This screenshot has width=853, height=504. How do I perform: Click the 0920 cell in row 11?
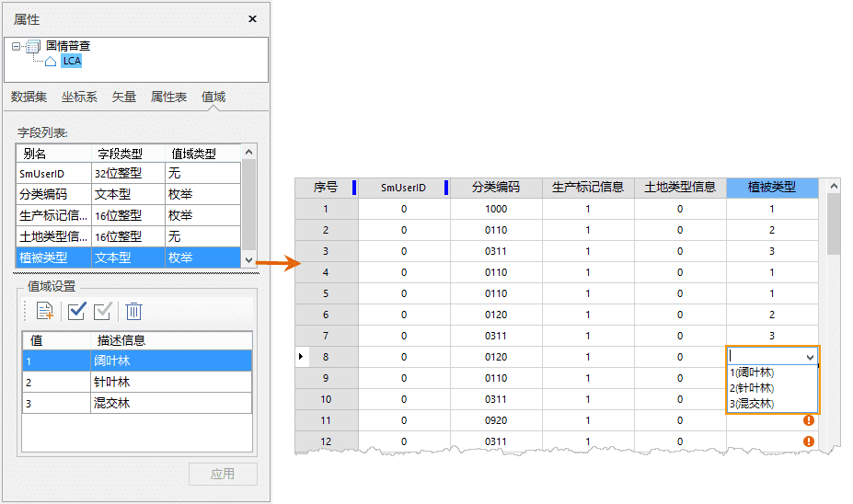496,420
